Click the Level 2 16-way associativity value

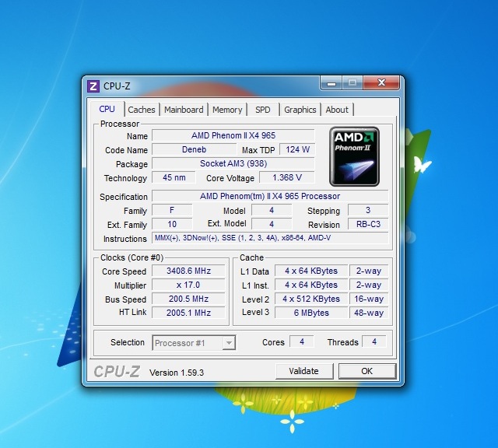click(369, 299)
